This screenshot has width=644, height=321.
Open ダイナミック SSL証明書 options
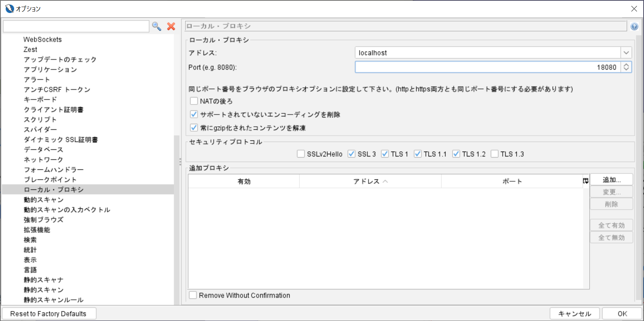point(61,139)
